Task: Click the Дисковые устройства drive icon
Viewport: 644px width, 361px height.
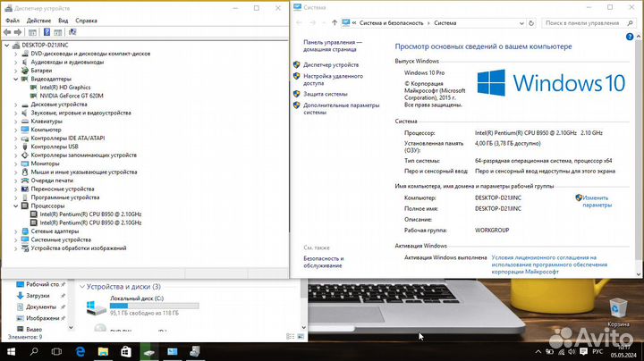Action: click(x=25, y=105)
